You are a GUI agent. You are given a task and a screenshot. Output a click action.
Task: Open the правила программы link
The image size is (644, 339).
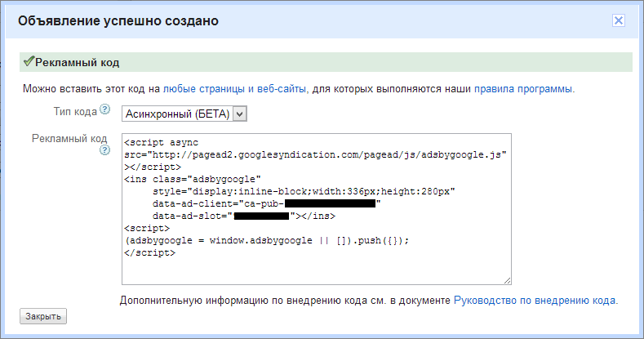tap(523, 88)
